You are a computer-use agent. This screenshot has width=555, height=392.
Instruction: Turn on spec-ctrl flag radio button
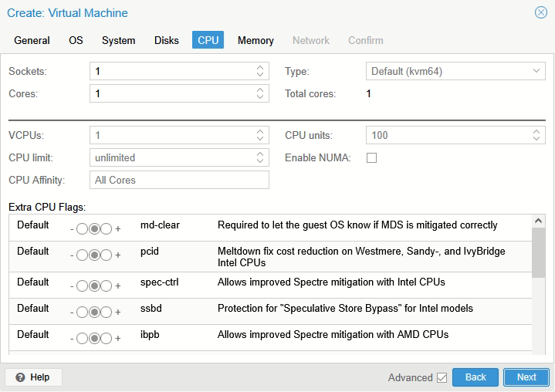[107, 286]
